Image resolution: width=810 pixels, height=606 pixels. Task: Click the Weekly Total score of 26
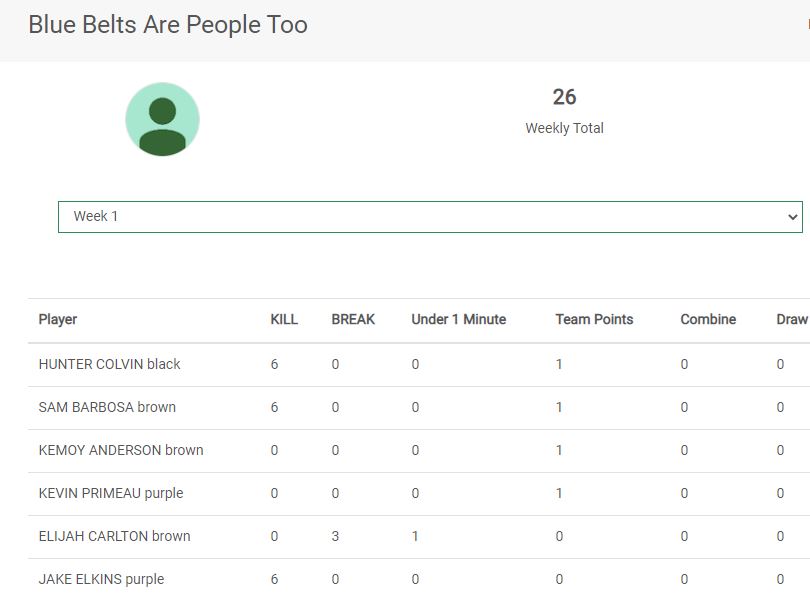(564, 97)
